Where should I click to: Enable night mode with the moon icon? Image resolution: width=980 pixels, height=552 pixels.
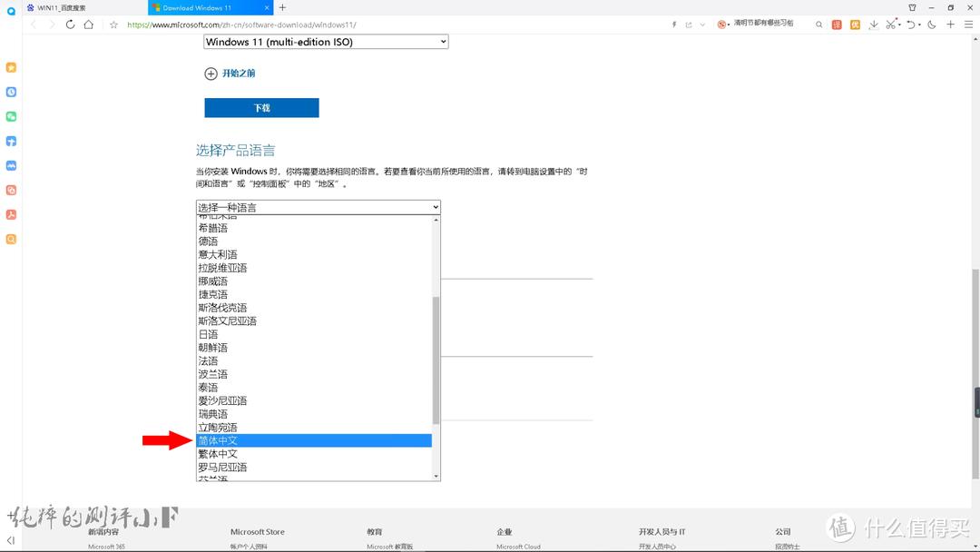[x=931, y=24]
